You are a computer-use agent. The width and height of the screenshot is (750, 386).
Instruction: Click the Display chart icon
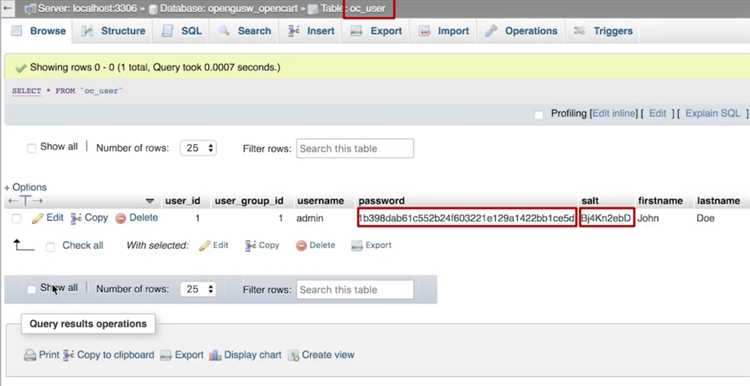tap(215, 355)
